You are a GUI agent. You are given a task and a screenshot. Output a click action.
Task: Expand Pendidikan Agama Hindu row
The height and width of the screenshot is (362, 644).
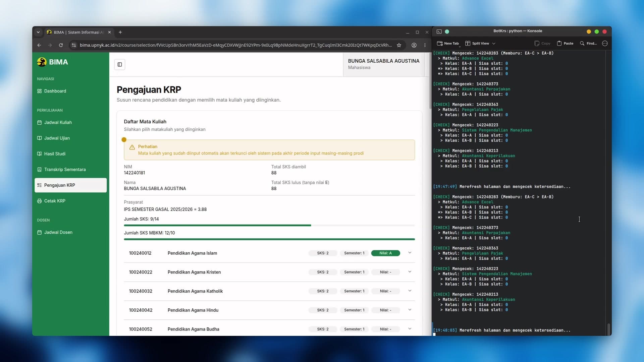point(410,310)
